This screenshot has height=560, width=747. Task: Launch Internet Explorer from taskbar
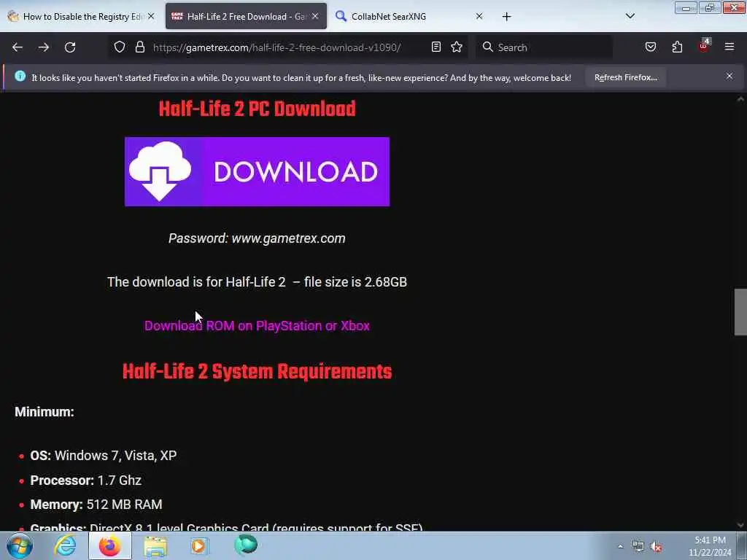pos(65,545)
